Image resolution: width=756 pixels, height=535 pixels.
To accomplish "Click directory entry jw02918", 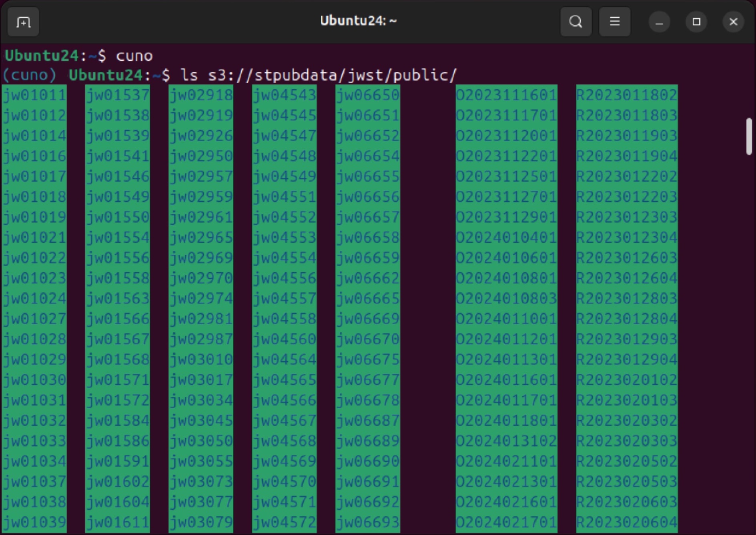I will click(201, 95).
